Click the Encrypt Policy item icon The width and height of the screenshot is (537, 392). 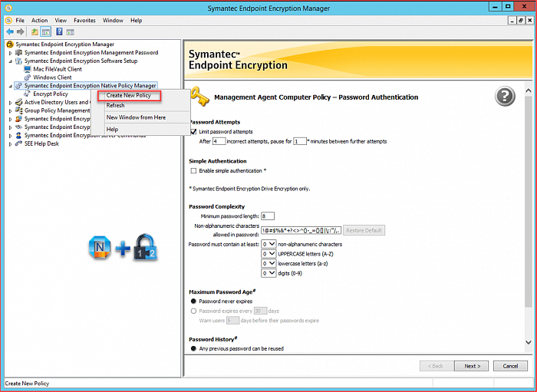pos(28,94)
